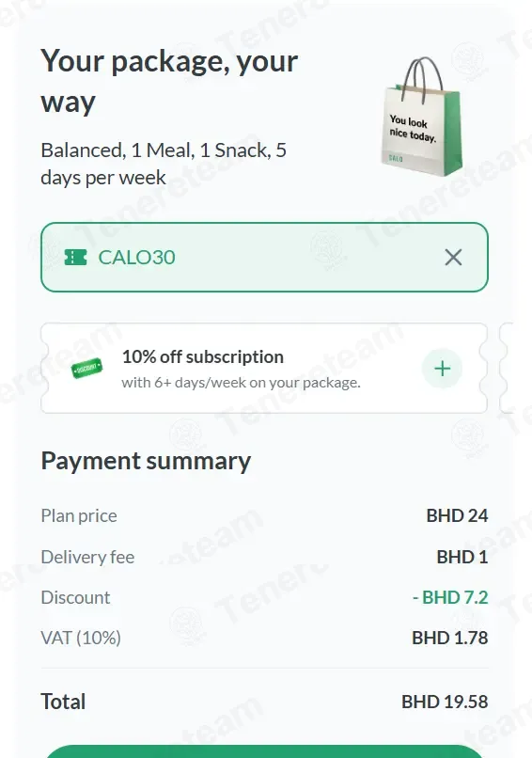
Task: Click the green discount amount BHD 7.2
Action: [x=450, y=597]
